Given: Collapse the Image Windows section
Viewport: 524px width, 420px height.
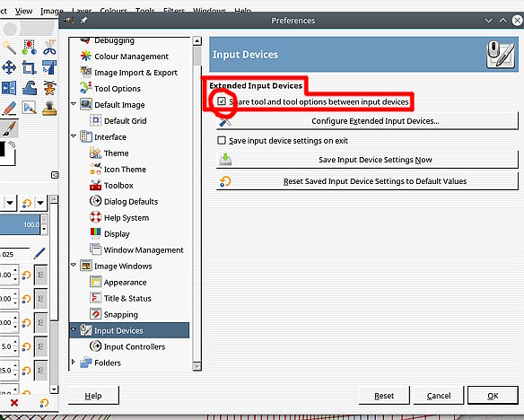Looking at the screenshot, I should (x=74, y=266).
